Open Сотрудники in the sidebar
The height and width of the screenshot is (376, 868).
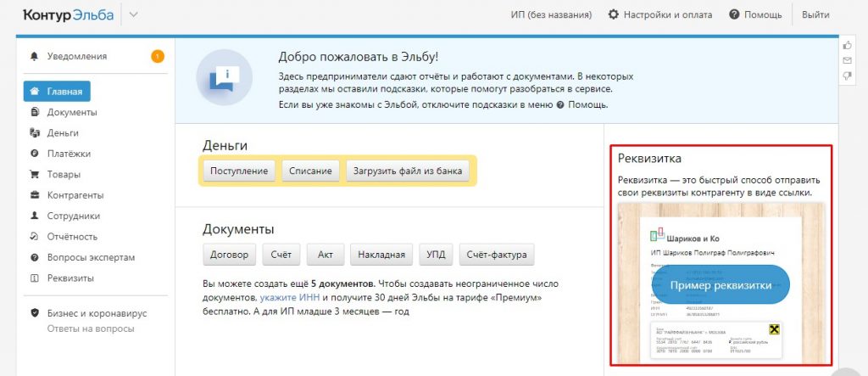click(x=74, y=216)
